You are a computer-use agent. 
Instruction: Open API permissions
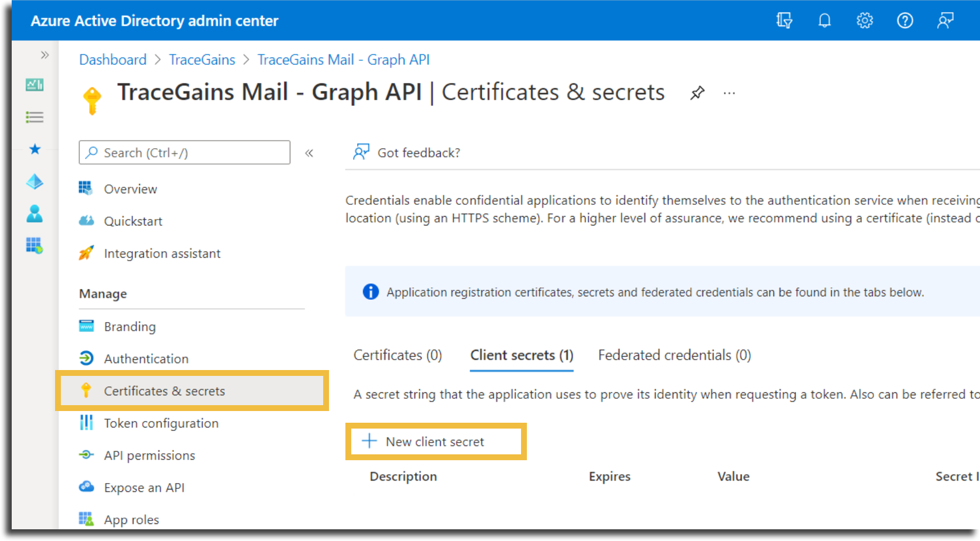[149, 455]
